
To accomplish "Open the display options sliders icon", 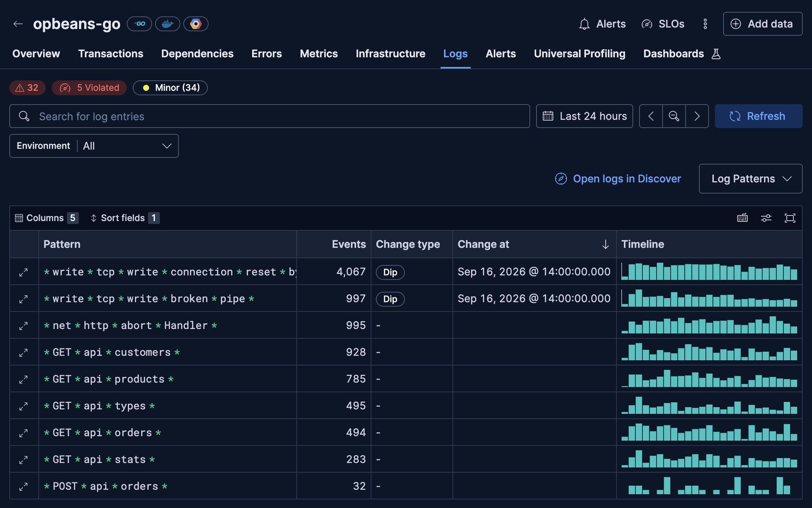I will coord(766,218).
